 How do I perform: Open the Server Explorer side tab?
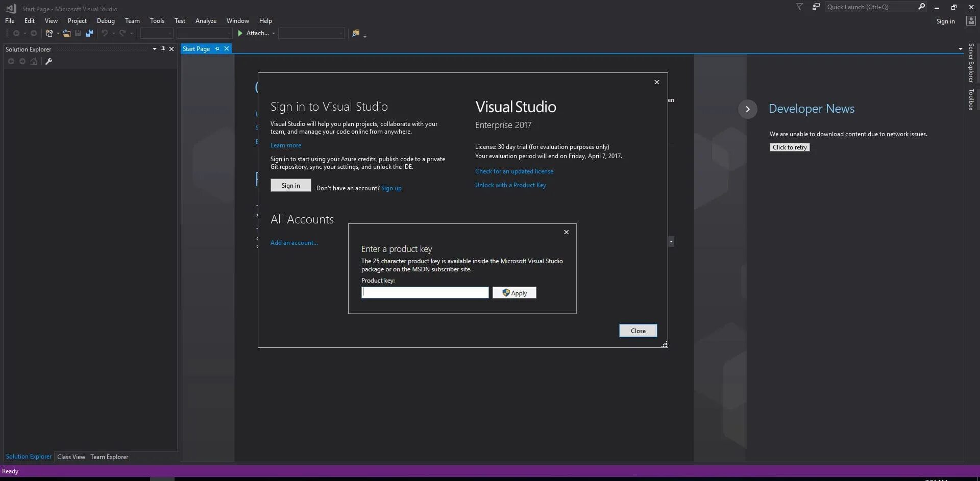tap(971, 63)
